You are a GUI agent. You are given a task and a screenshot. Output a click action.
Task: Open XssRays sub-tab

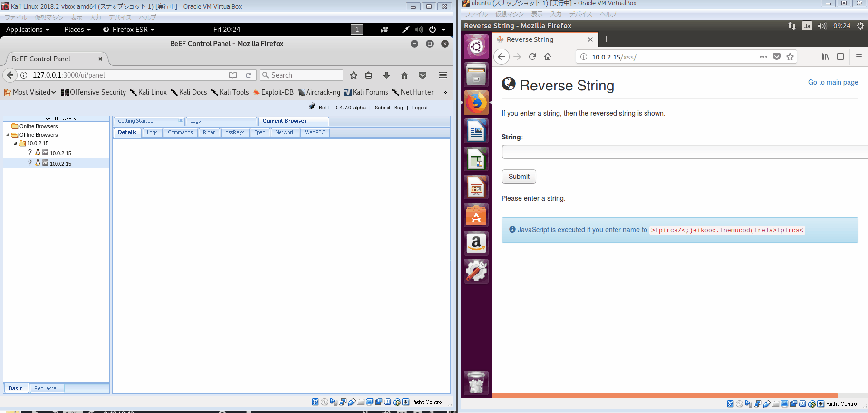[x=235, y=132]
